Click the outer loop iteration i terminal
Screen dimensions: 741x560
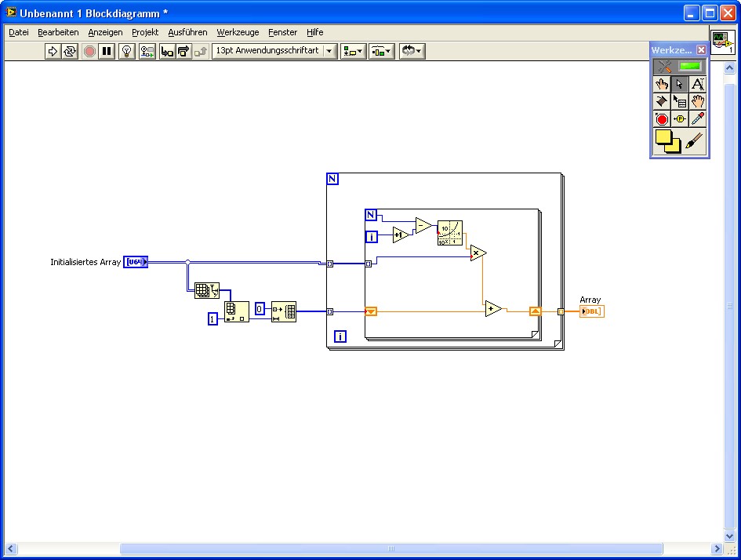(340, 336)
